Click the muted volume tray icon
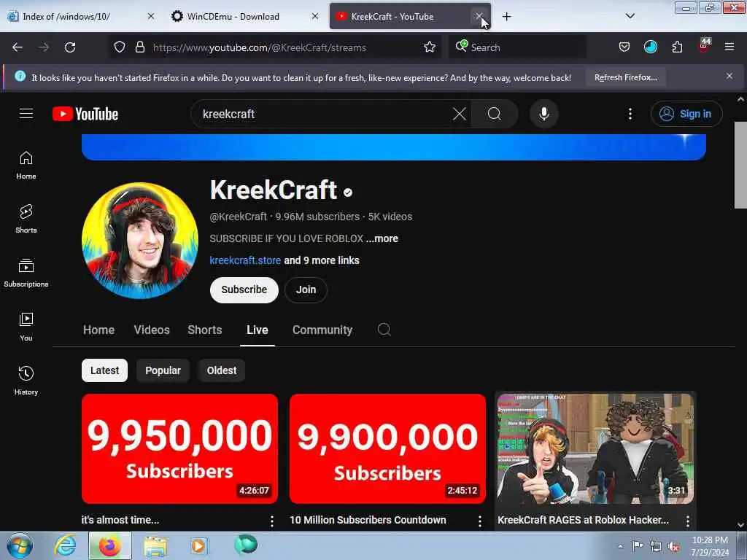Viewport: 747px width, 560px height. [673, 547]
